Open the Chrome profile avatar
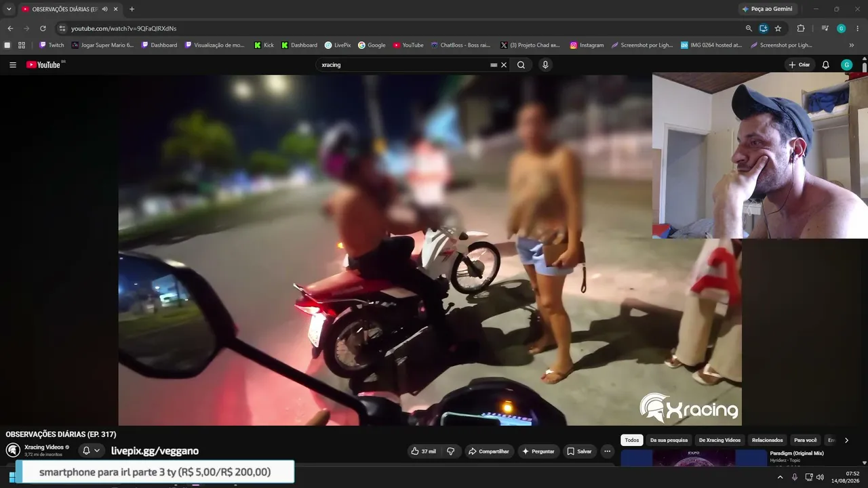Viewport: 868px width, 488px height. coord(842,28)
